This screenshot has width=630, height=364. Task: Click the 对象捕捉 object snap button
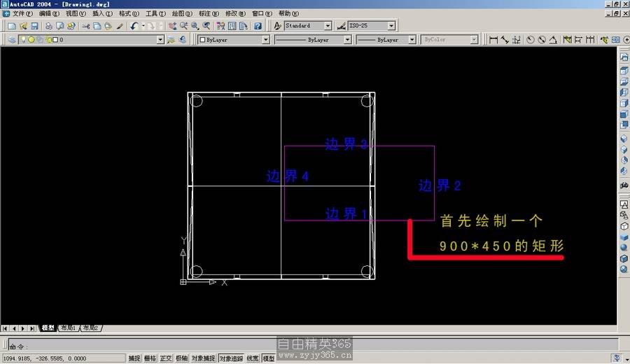coord(203,358)
